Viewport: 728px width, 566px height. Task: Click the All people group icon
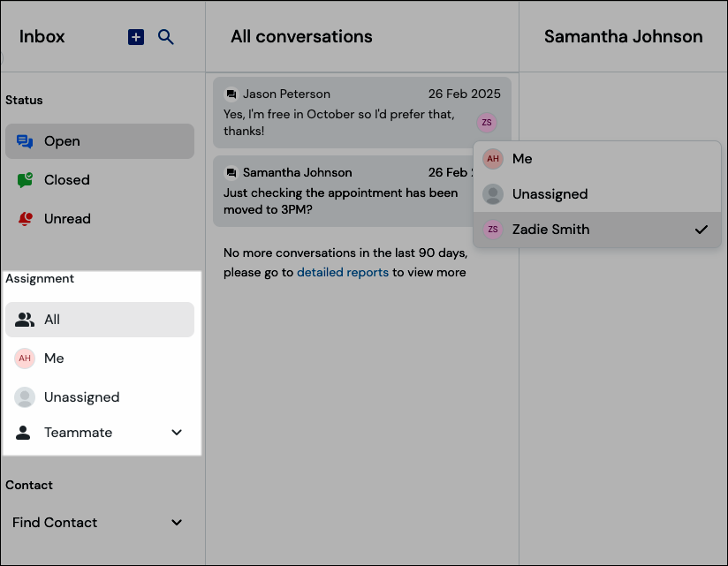[25, 320]
